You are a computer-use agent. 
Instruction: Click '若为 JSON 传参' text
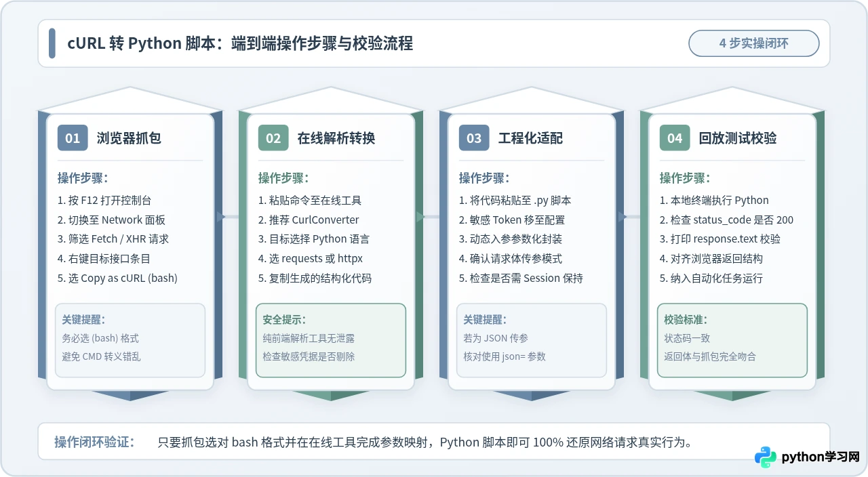496,338
